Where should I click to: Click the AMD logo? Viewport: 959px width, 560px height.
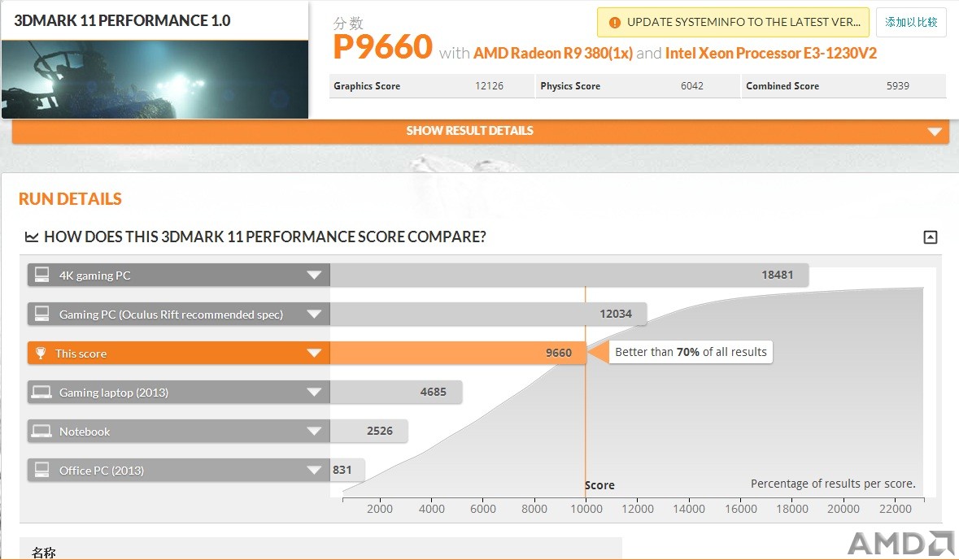coord(901,543)
